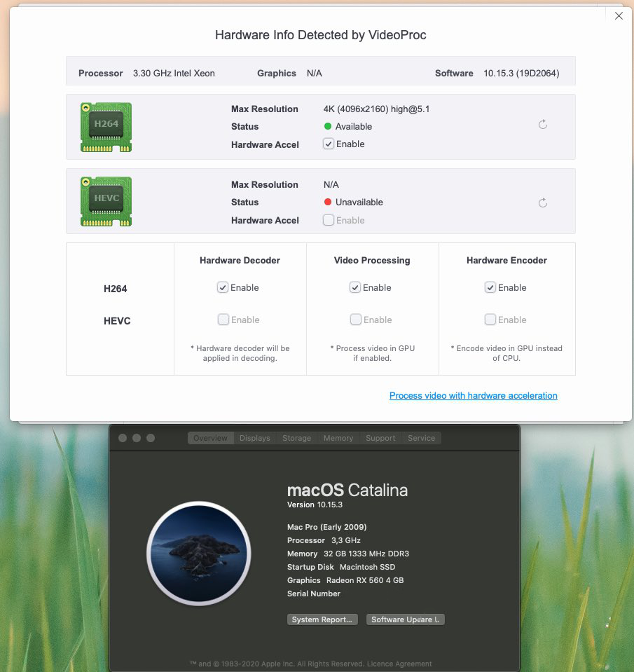Refresh the H264 hardware detection
The image size is (634, 672).
point(543,125)
